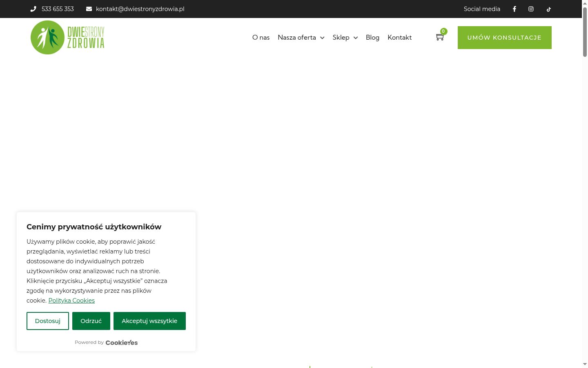Expand the Nasza oferta dropdown chevron
Viewport: 588px width, 368px height.
[322, 38]
